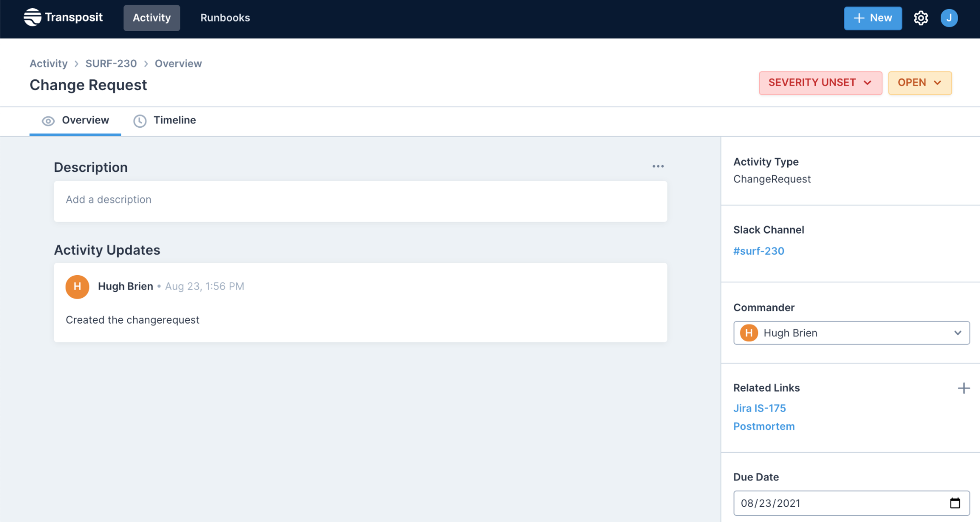Open the Commander Hugh Brien dropdown
This screenshot has height=522, width=980.
tap(851, 333)
